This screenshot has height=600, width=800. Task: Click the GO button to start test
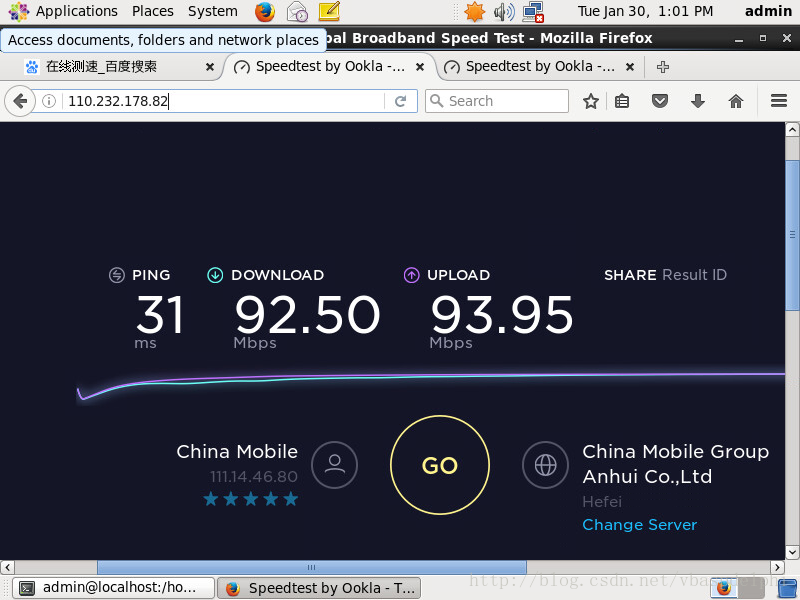440,465
